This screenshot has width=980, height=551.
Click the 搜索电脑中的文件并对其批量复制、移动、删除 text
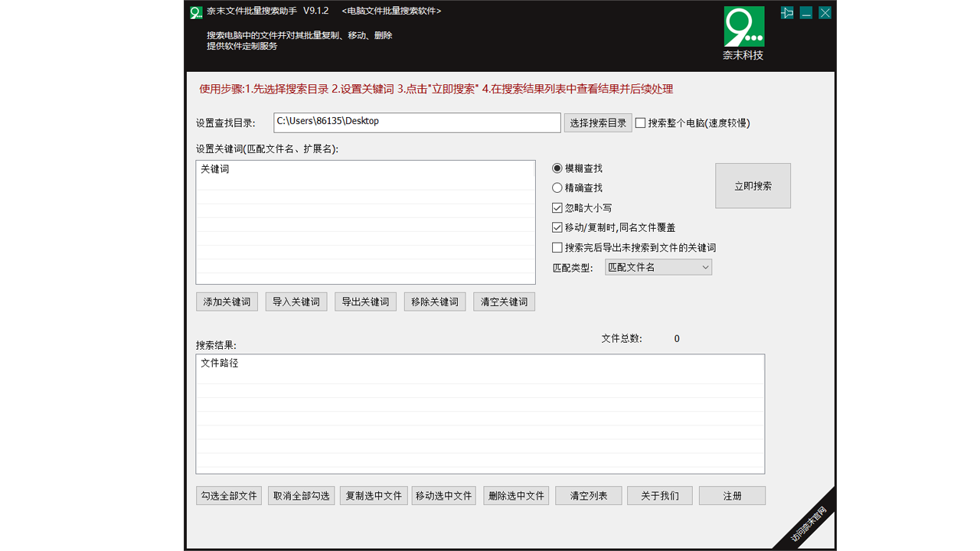[299, 35]
